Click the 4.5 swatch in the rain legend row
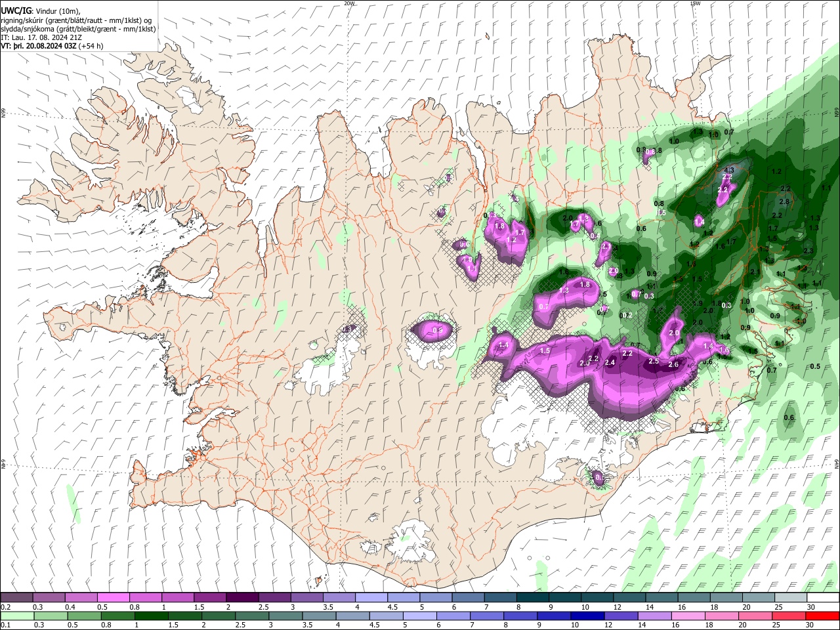840x630 pixels. tap(387, 616)
